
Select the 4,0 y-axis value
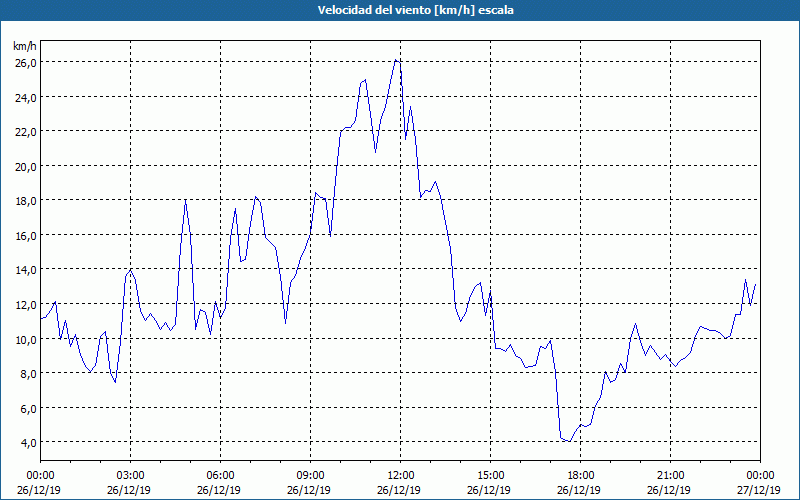point(28,442)
